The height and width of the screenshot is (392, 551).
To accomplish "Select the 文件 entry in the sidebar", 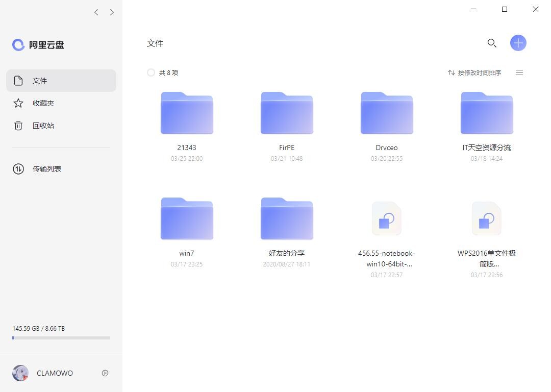I will (40, 80).
